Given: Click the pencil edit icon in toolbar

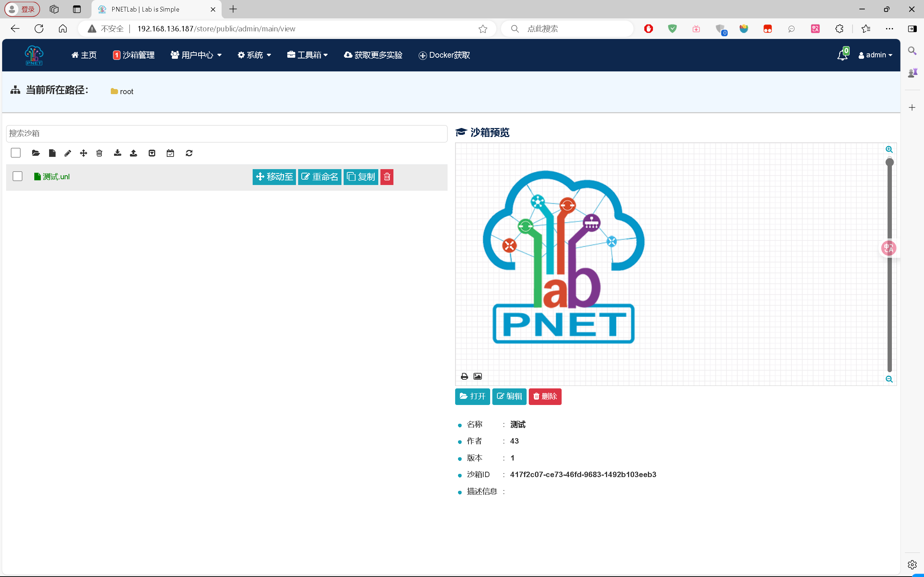Looking at the screenshot, I should 67,153.
